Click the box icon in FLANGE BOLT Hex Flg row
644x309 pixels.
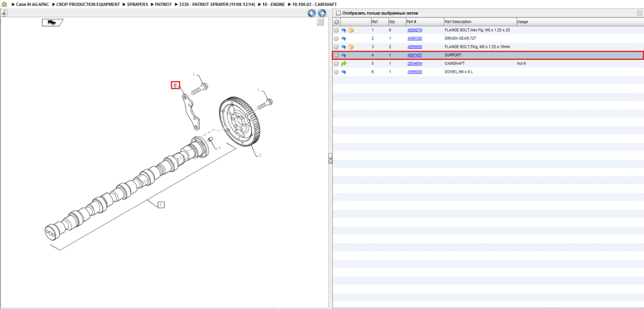[x=351, y=30]
